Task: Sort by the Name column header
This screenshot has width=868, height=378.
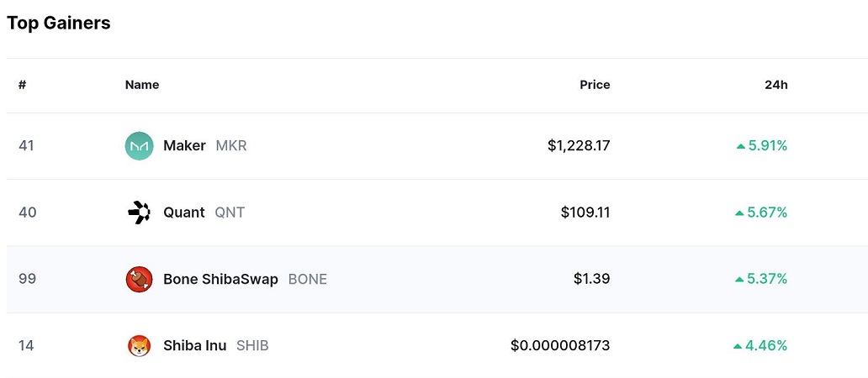Action: (x=142, y=85)
